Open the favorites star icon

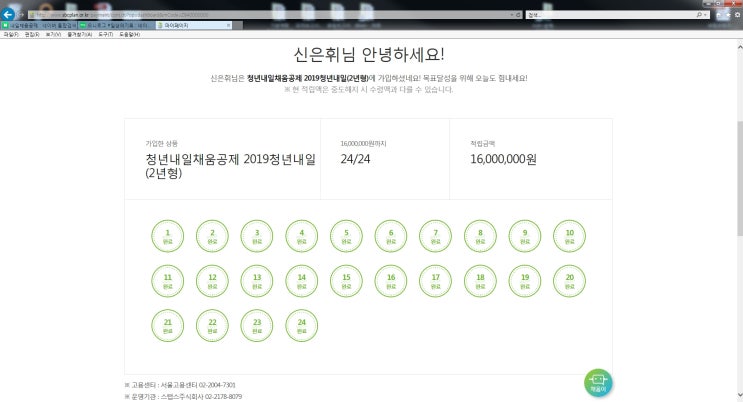[728, 15]
